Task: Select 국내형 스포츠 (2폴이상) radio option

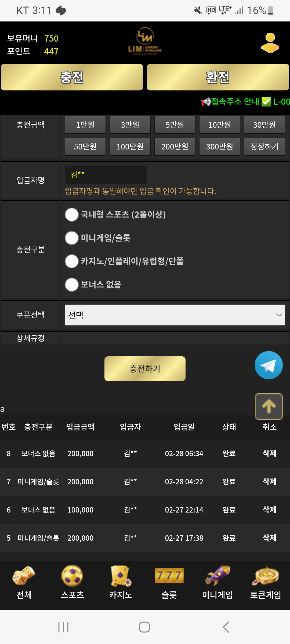Action: (x=72, y=215)
